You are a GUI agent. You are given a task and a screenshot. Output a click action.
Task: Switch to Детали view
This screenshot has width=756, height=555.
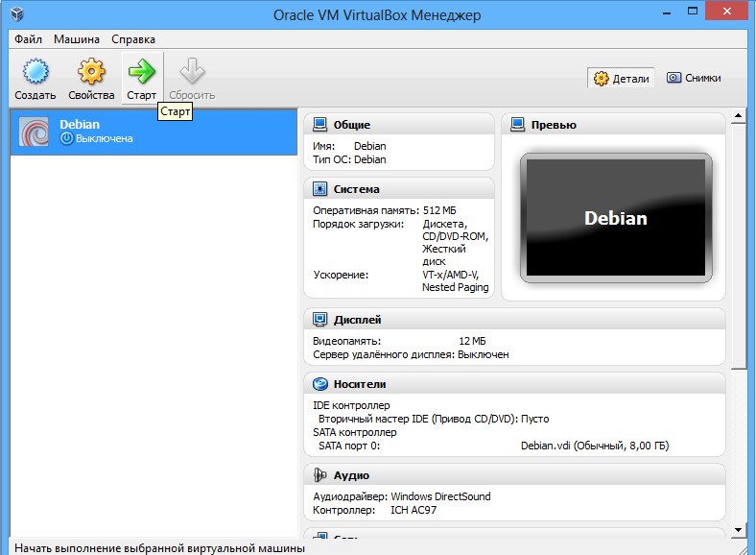(x=621, y=78)
